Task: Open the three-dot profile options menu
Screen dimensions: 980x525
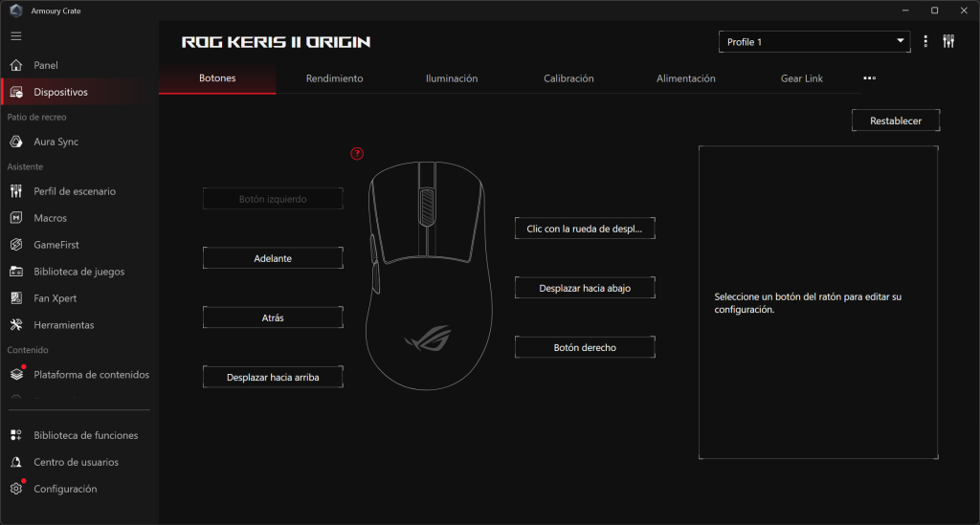Action: click(925, 42)
